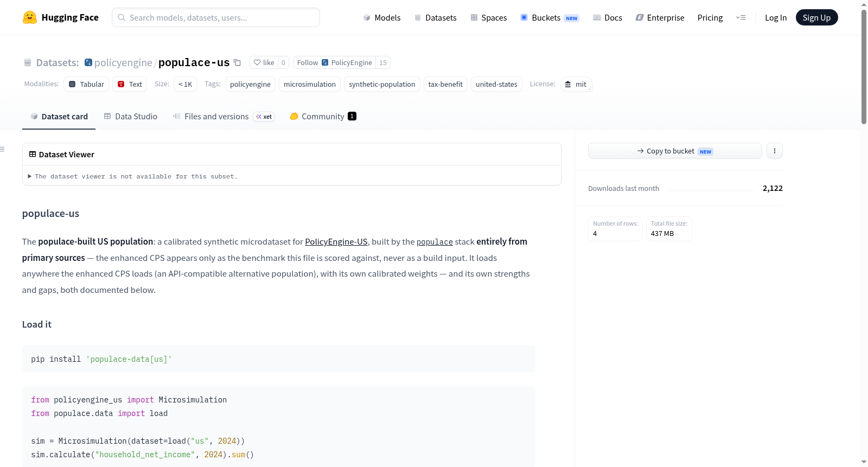The width and height of the screenshot is (868, 467).
Task: Open the Community tab
Action: (323, 117)
